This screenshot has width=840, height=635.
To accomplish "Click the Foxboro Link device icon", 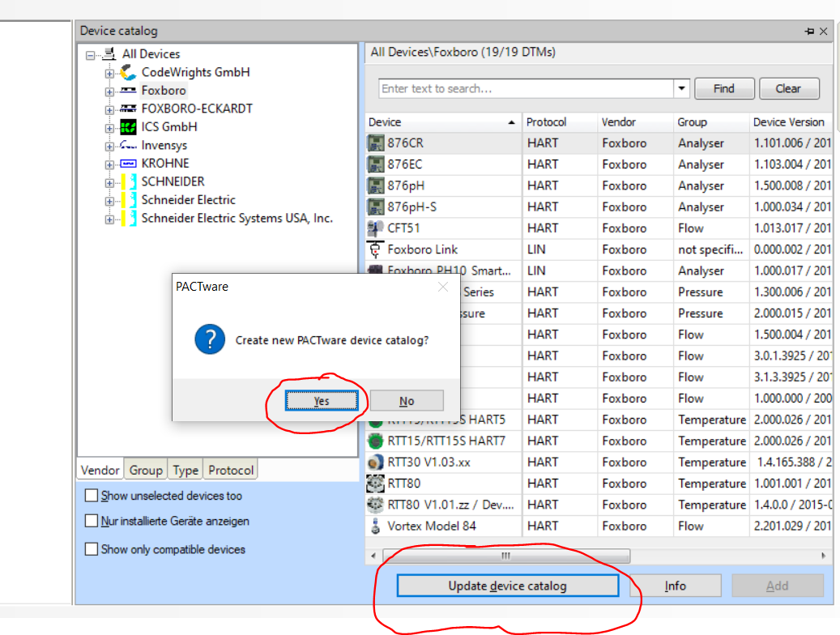I will point(376,249).
